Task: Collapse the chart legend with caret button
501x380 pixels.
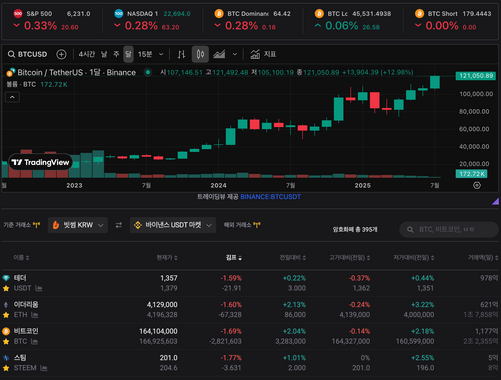Action: (12, 97)
